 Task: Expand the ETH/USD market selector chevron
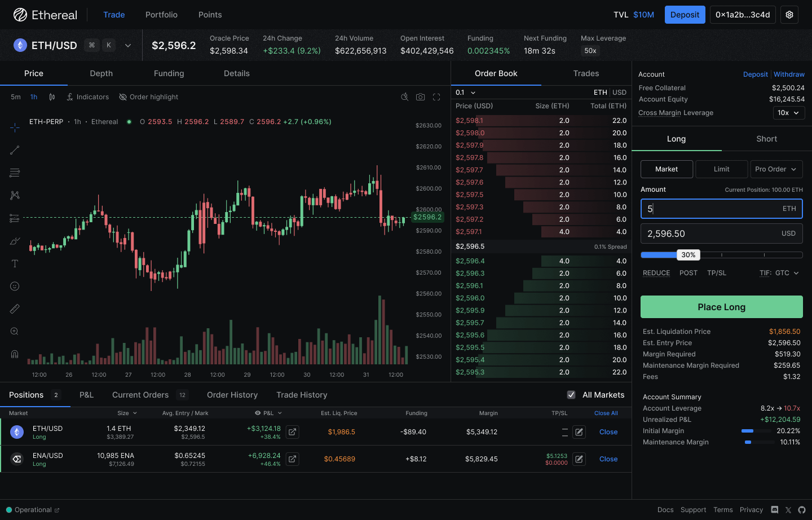[x=128, y=46]
